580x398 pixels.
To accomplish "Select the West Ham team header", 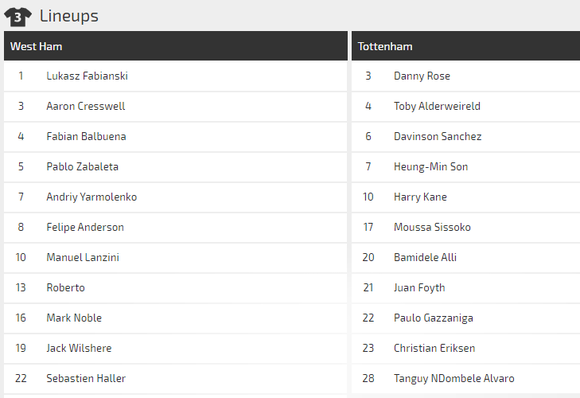I will pyautogui.click(x=176, y=46).
